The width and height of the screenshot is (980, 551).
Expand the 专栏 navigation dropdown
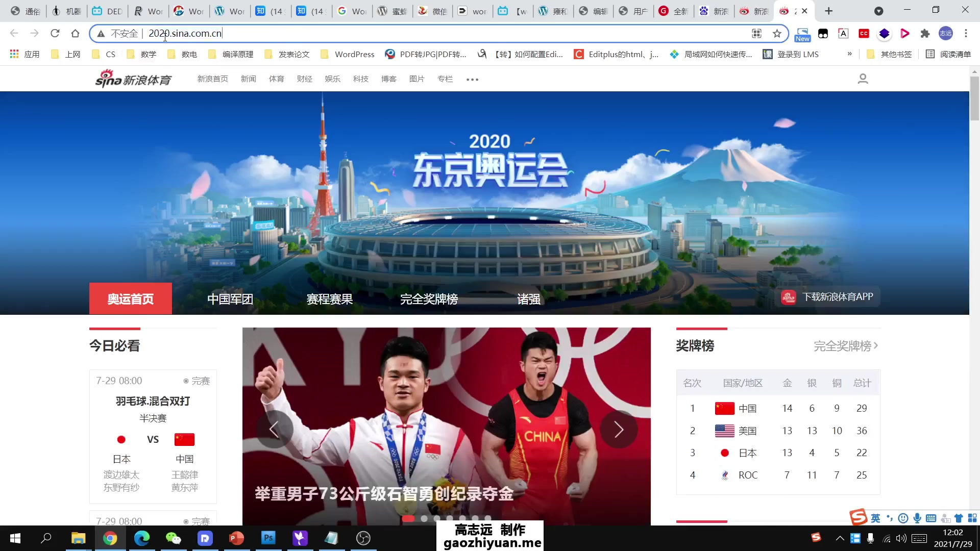click(445, 79)
